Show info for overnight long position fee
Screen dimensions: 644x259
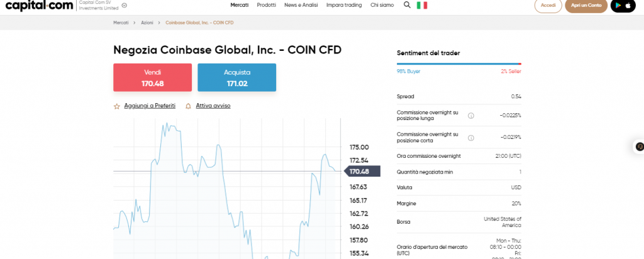tap(470, 116)
